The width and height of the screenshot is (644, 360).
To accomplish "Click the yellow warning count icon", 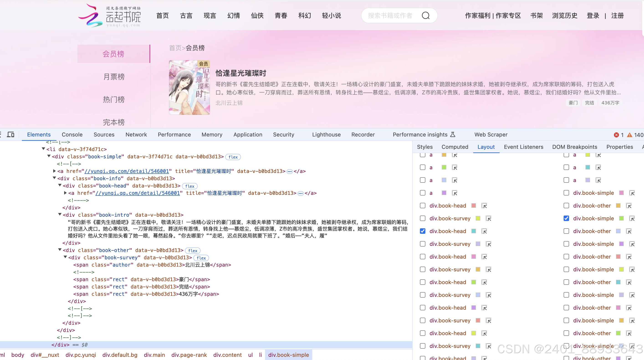I will tap(629, 135).
